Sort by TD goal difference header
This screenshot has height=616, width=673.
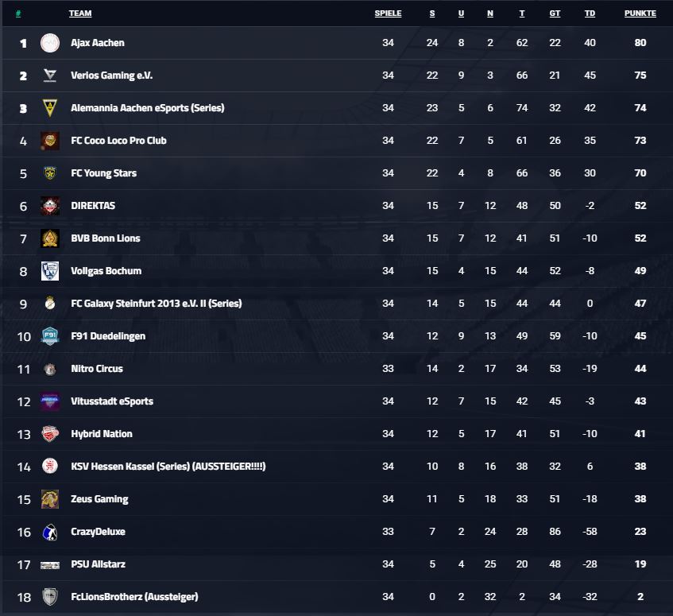pyautogui.click(x=590, y=14)
